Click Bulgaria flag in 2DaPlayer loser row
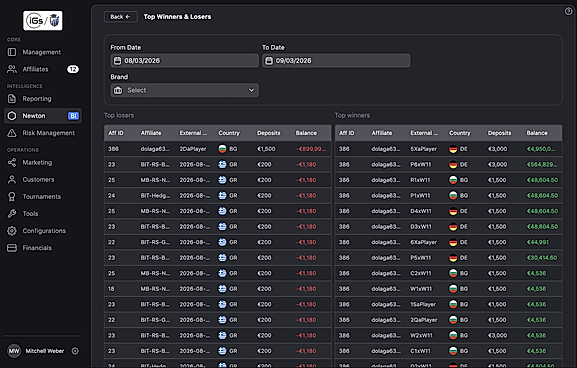 (x=222, y=149)
